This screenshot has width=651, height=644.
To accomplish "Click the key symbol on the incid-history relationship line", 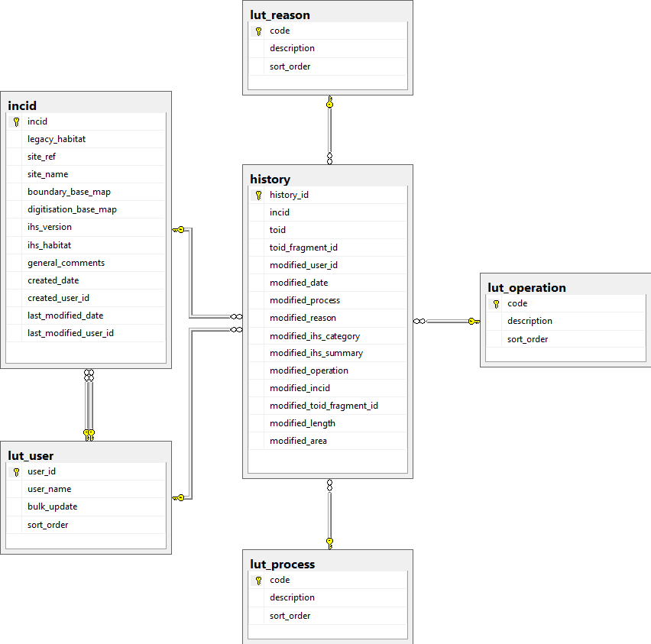I will (x=182, y=228).
